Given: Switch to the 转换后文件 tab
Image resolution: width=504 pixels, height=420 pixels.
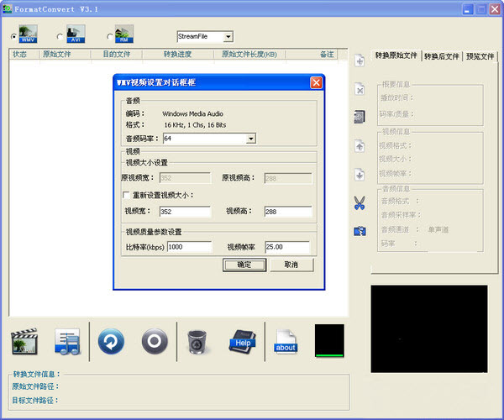Looking at the screenshot, I should click(x=441, y=56).
